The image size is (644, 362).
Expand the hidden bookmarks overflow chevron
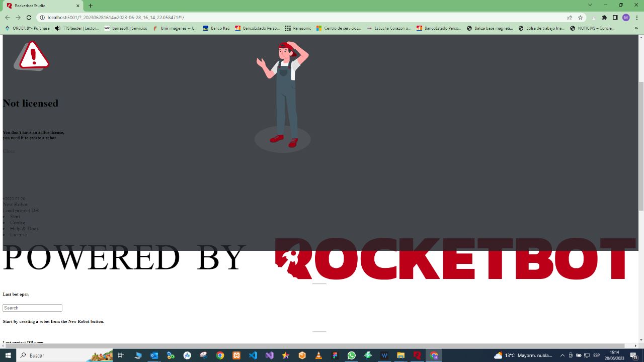coord(636,29)
